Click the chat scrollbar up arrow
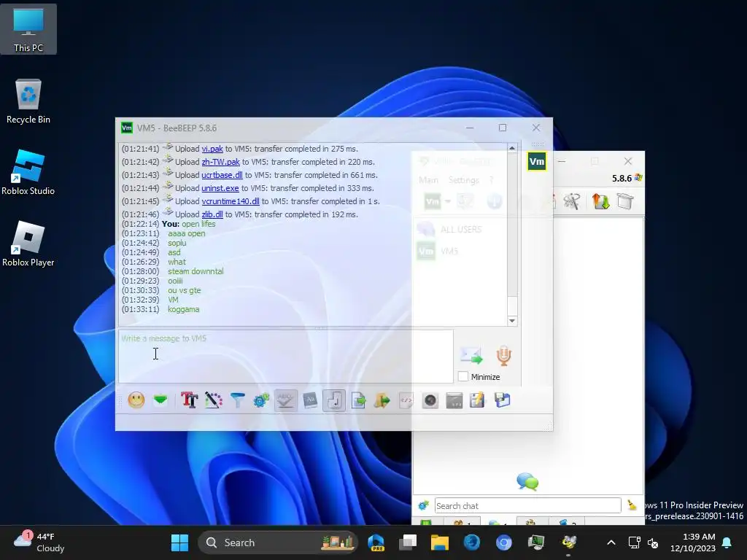This screenshot has height=560, width=747. [512, 149]
